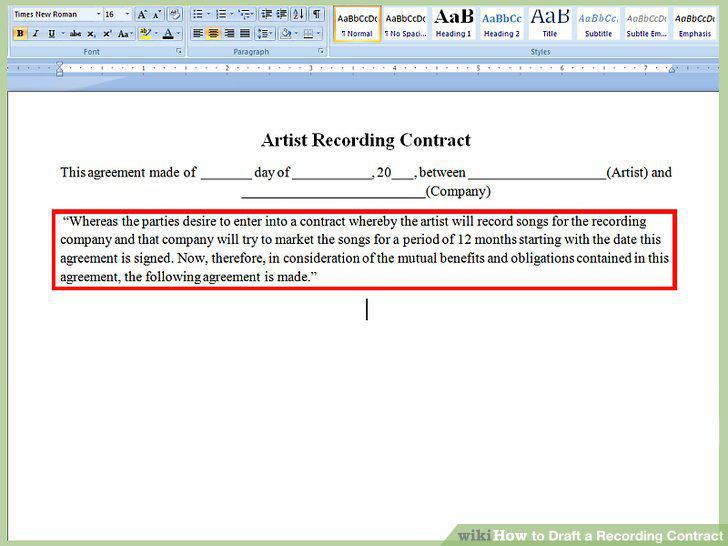Click the right indent marker on ruler

pos(672,70)
